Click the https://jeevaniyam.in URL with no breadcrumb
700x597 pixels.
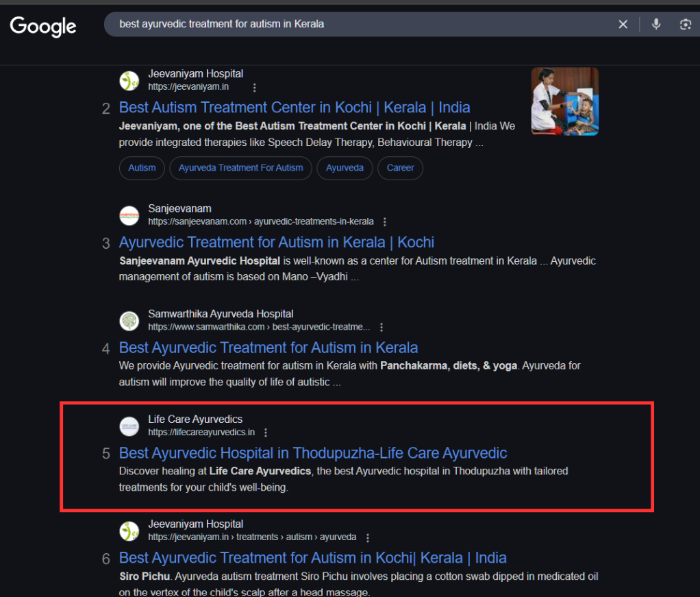(x=188, y=86)
